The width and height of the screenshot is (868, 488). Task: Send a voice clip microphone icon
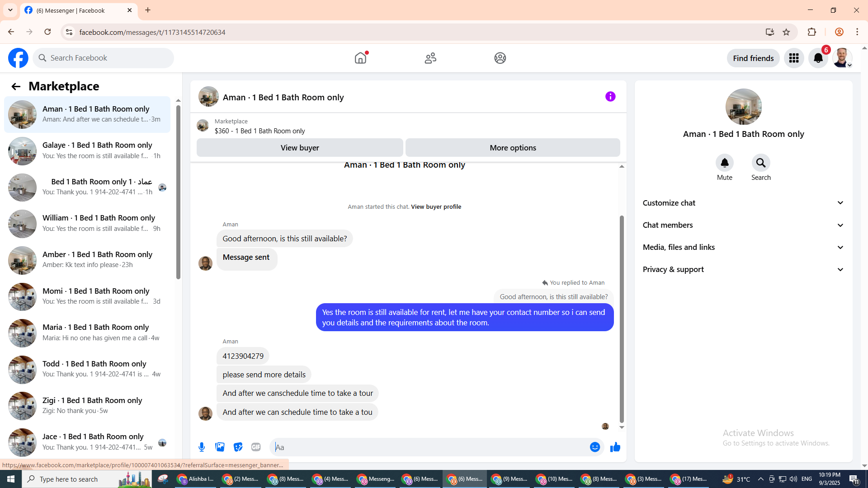202,447
